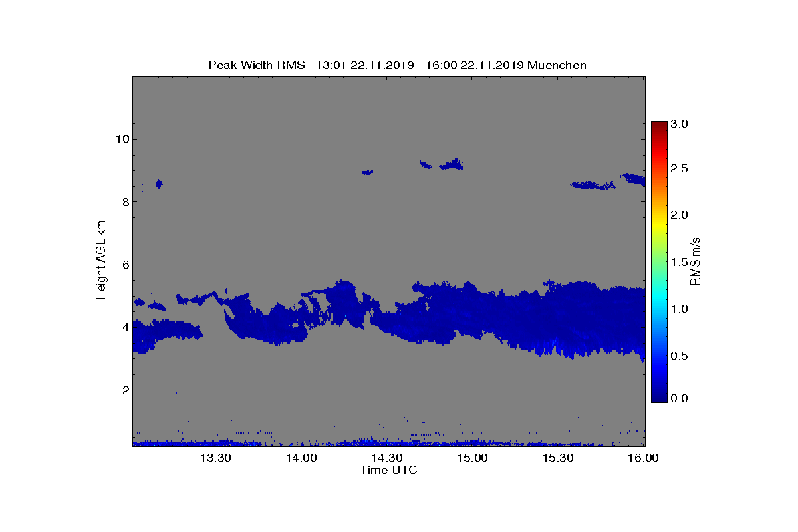Click the 'Time UTC' axis label
798x532 pixels.
389,471
